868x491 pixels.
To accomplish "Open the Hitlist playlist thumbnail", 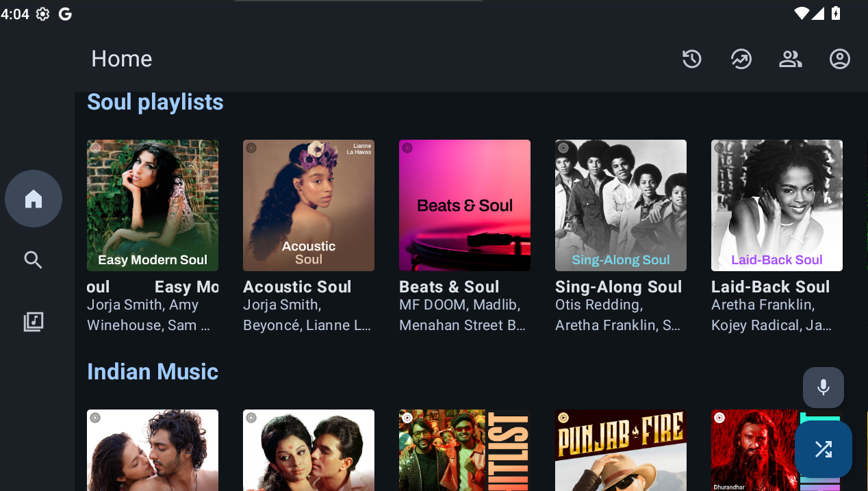I will [x=465, y=450].
